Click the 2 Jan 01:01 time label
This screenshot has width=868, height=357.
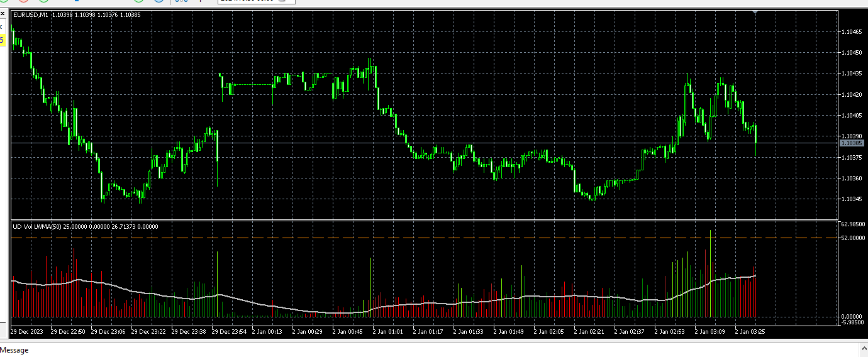point(388,331)
